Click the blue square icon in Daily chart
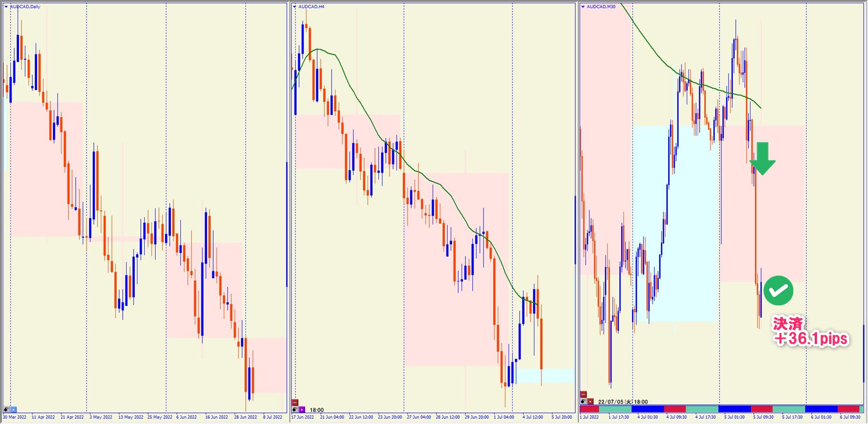This screenshot has height=424, width=868. click(13, 410)
